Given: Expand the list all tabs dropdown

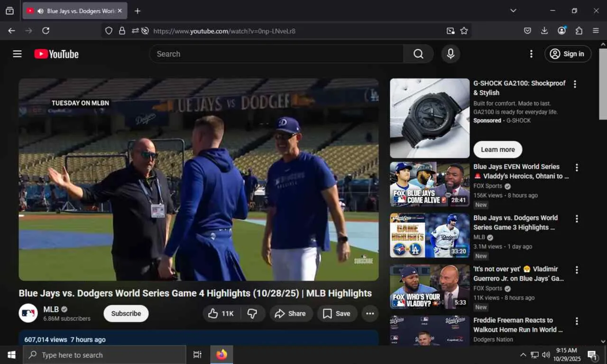Looking at the screenshot, I should (513, 10).
